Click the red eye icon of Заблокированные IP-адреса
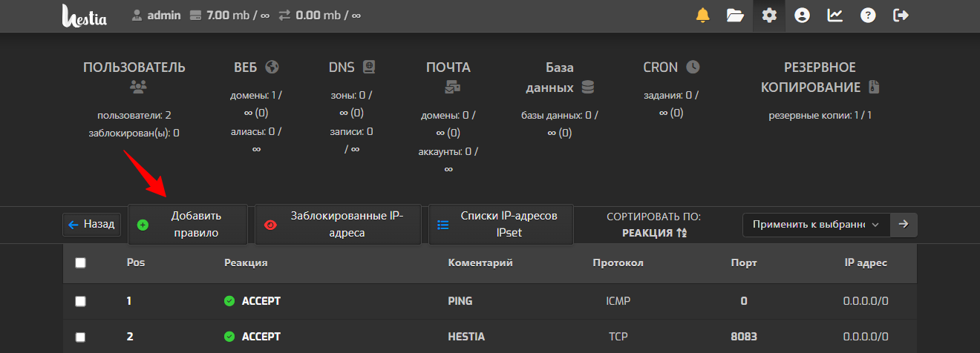Viewport: 980px width, 353px height. coord(270,225)
